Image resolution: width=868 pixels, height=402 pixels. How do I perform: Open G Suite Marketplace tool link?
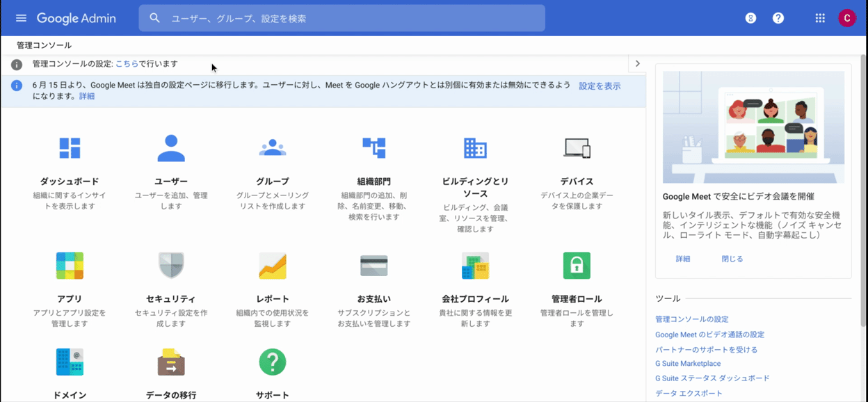pyautogui.click(x=688, y=364)
